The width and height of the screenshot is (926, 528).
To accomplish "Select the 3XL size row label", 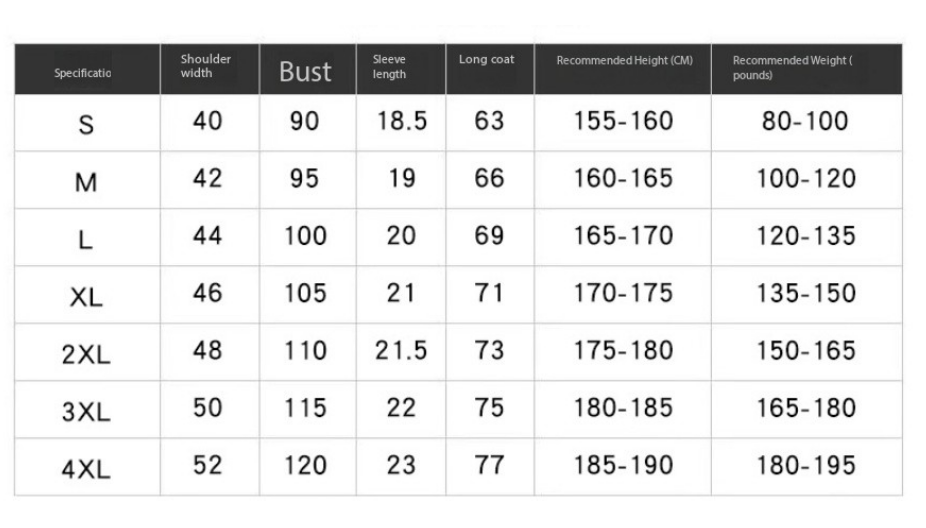I will 86,413.
